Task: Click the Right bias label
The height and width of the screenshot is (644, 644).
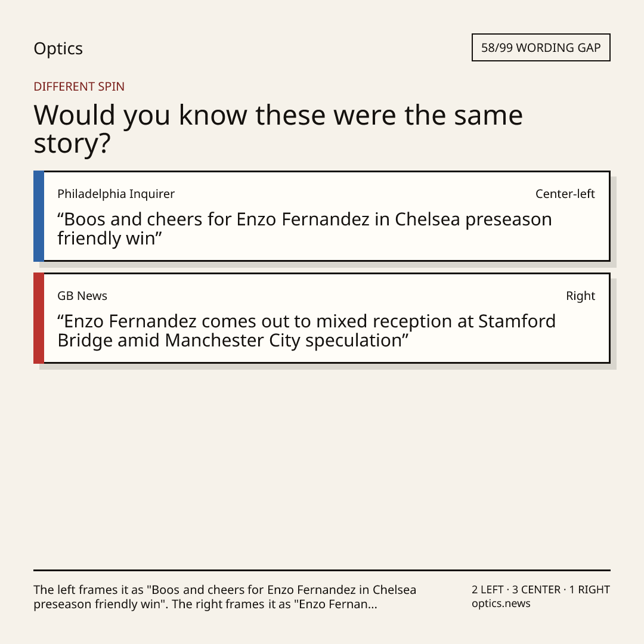Action: pos(580,296)
